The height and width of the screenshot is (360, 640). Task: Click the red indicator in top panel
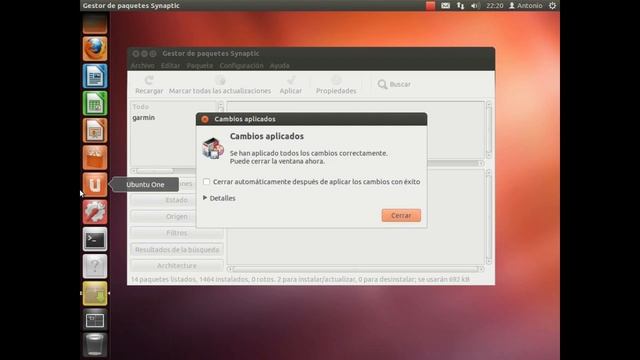tap(430, 6)
